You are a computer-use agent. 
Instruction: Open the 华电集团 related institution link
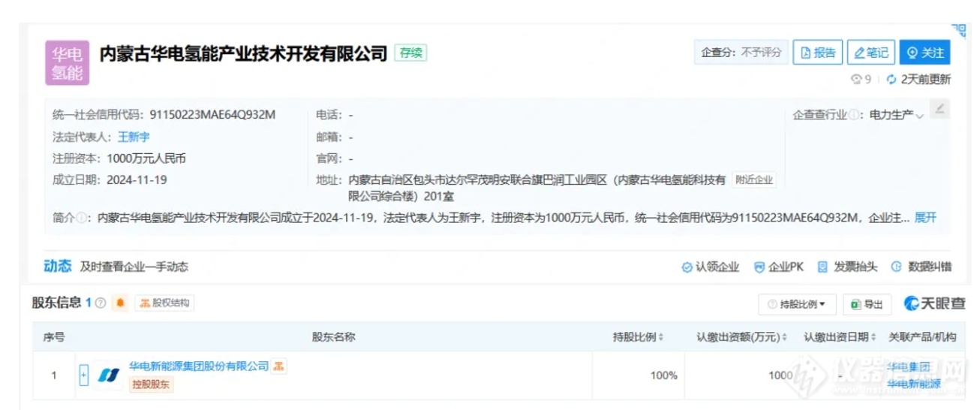(x=909, y=366)
